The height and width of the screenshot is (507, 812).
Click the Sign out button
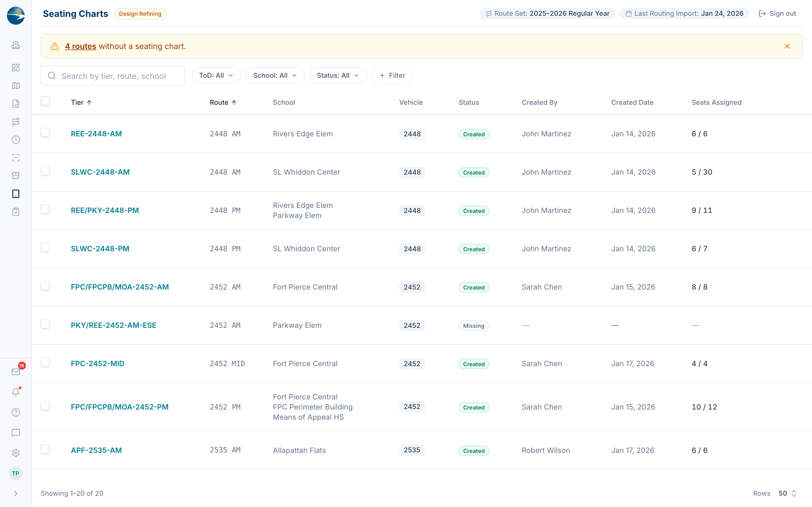777,14
